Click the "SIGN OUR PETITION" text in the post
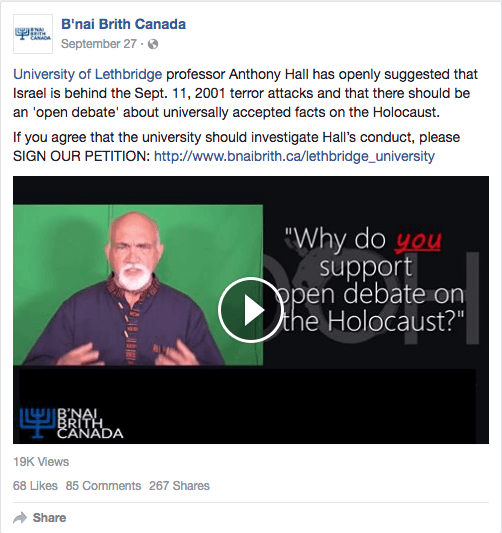 click(81, 156)
